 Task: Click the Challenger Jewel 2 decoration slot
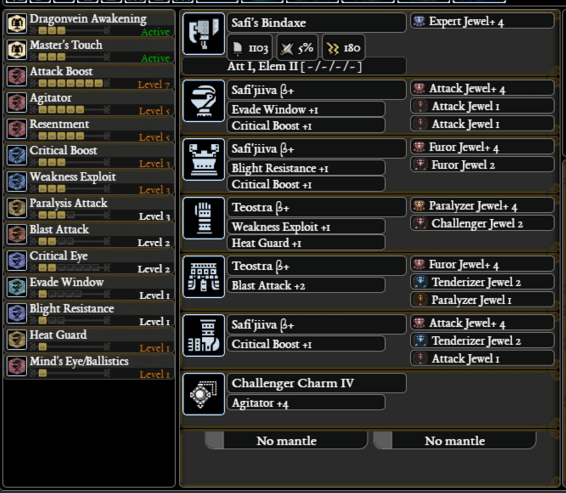[482, 223]
